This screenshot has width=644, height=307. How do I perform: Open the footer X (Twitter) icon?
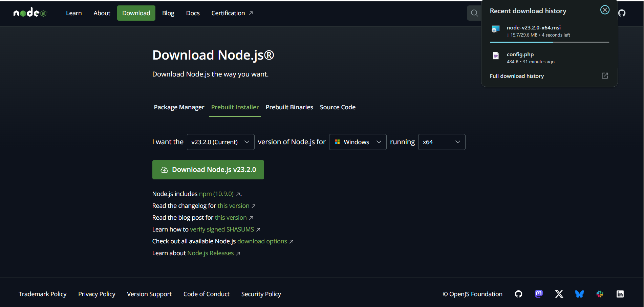[x=559, y=294]
